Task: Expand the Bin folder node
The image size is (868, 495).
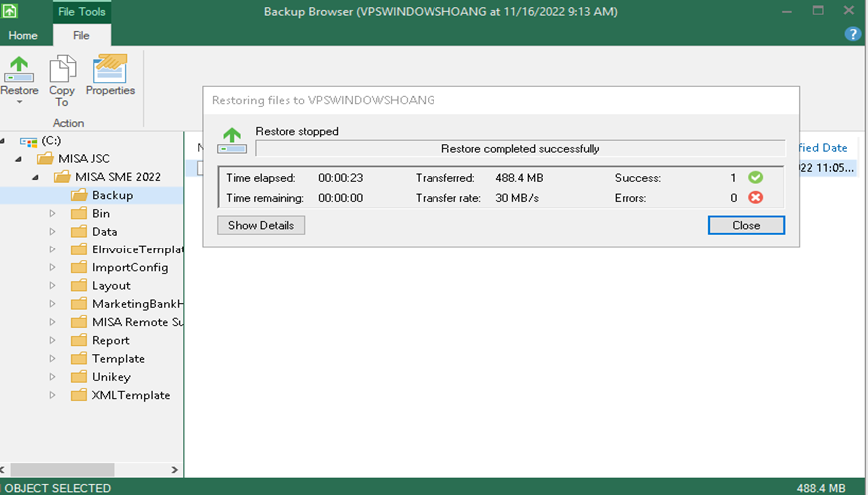Action: (53, 214)
